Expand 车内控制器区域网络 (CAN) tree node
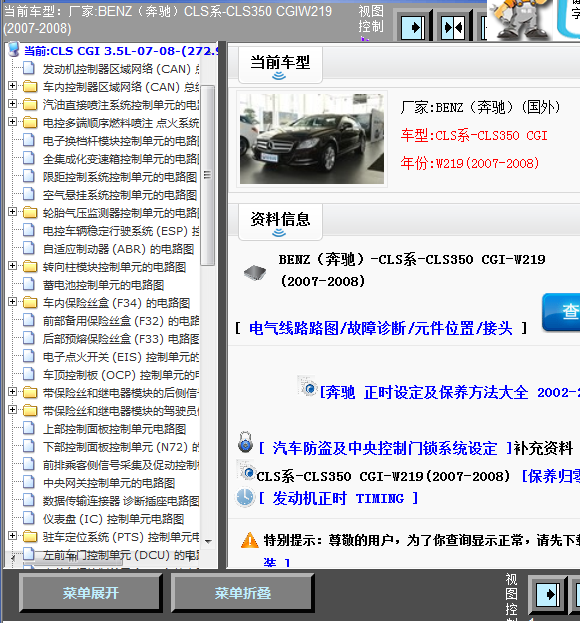The height and width of the screenshot is (623, 580). tap(13, 85)
